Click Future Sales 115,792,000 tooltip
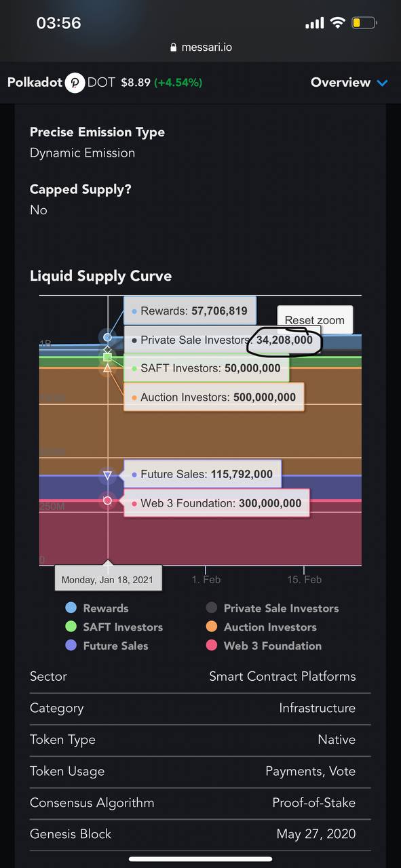This screenshot has height=868, width=401. pos(202,474)
